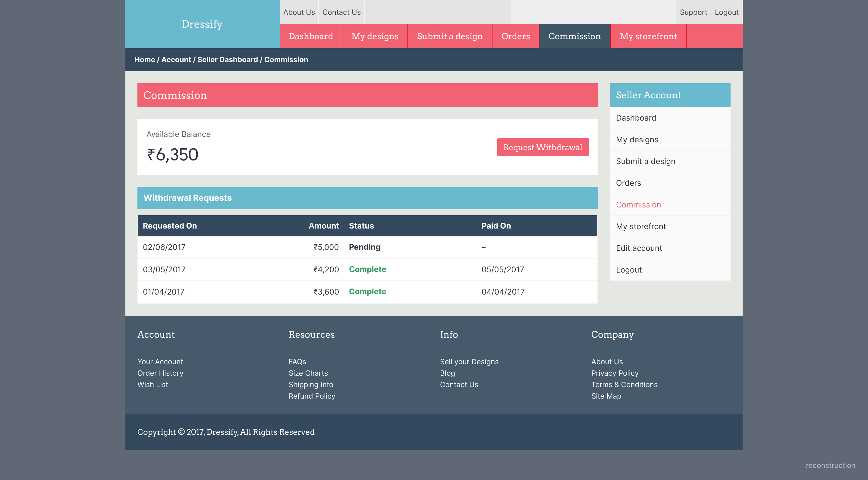The width and height of the screenshot is (868, 480).
Task: Open Submit a design in sidebar
Action: click(x=670, y=162)
